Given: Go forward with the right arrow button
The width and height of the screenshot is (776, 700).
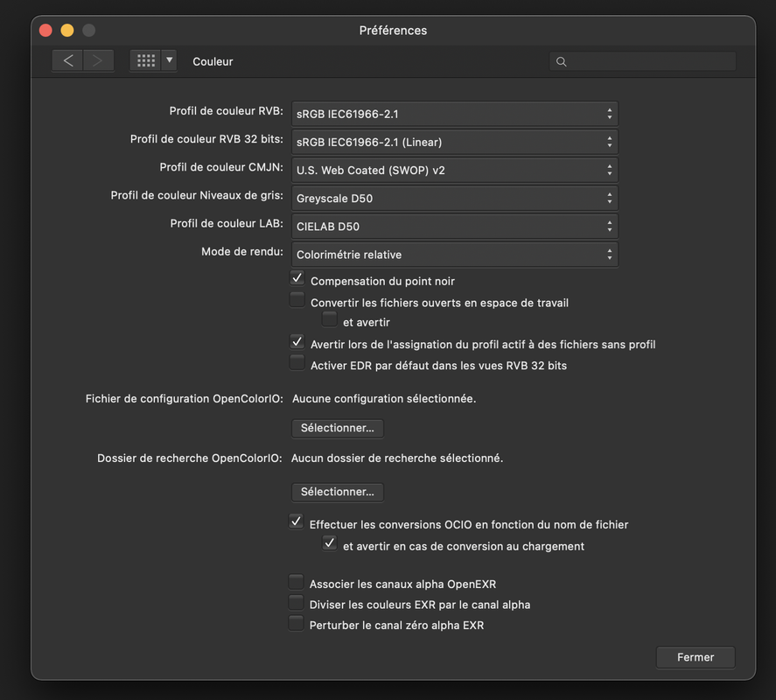Looking at the screenshot, I should 98,61.
